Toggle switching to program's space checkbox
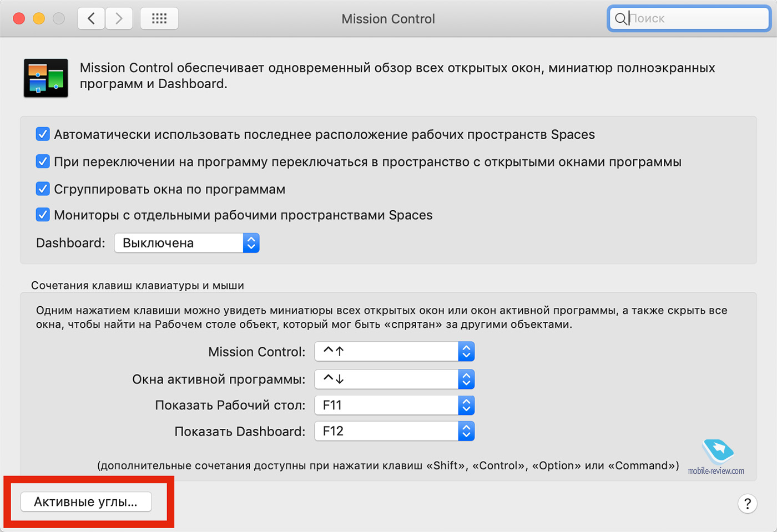 tap(43, 162)
